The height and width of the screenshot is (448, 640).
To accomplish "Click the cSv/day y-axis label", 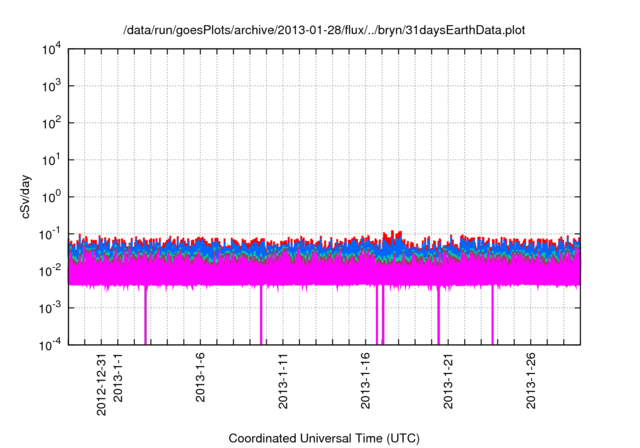I will (26, 197).
